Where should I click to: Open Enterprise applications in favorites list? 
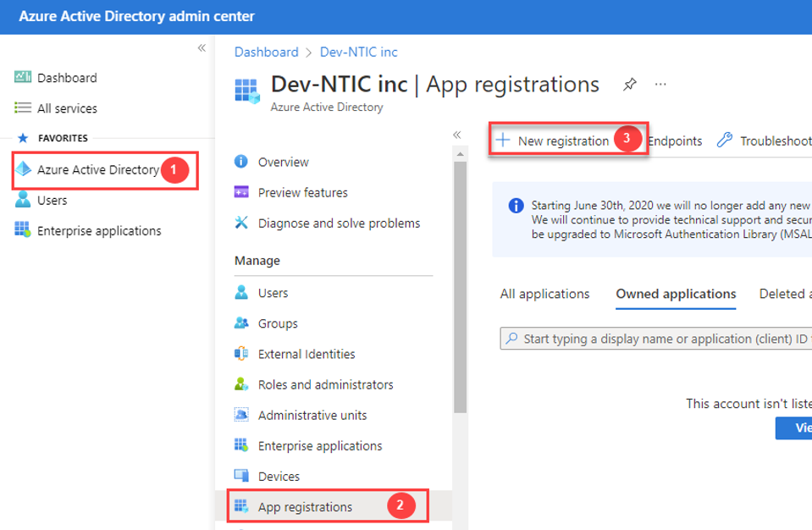[99, 231]
